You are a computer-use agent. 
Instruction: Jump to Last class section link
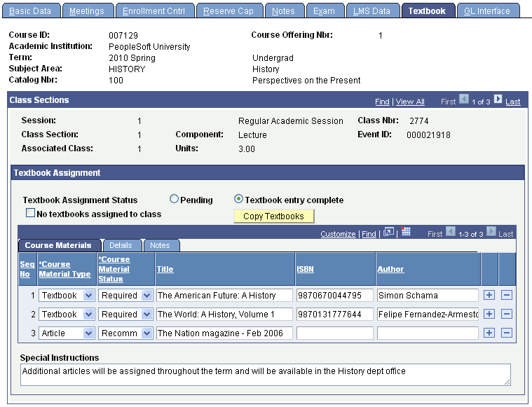[x=512, y=102]
